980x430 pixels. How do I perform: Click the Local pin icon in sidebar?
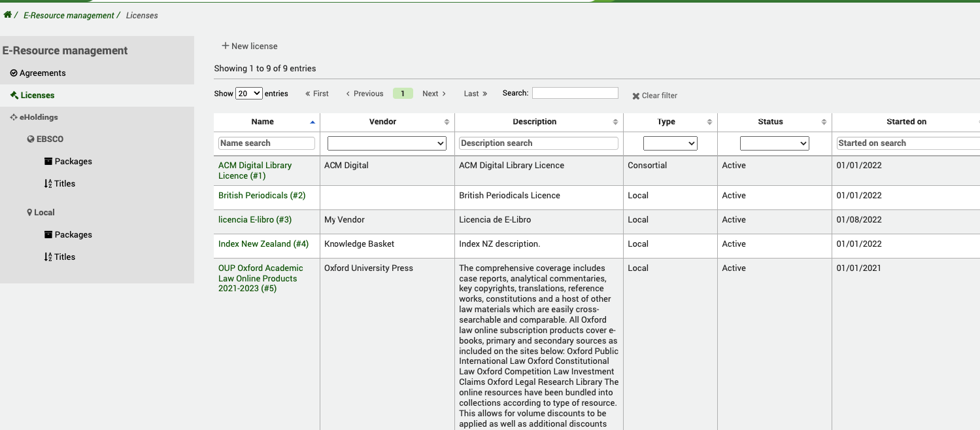(29, 212)
